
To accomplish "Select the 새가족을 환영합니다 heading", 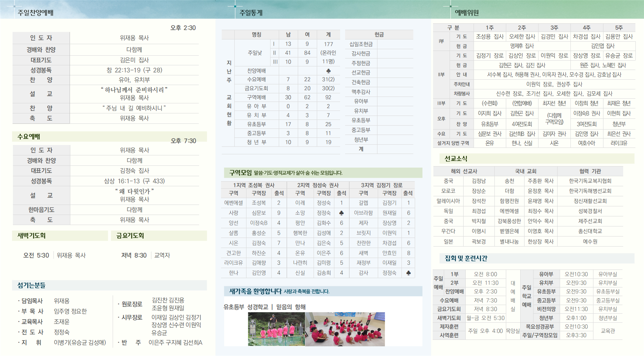I will [255, 291].
